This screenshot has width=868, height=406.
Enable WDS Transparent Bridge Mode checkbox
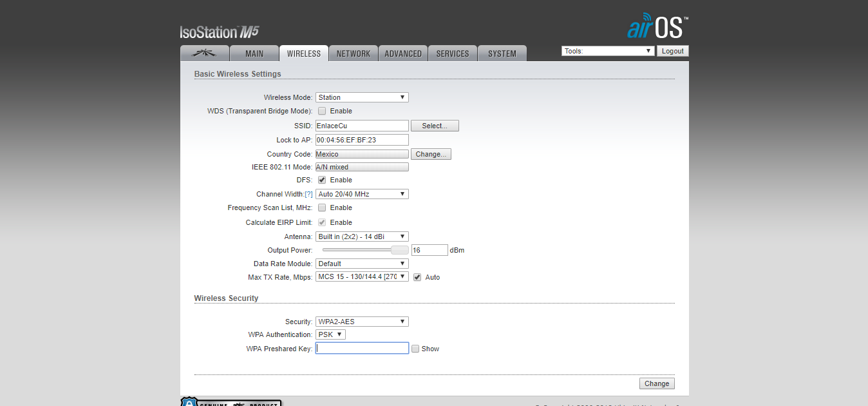point(322,111)
